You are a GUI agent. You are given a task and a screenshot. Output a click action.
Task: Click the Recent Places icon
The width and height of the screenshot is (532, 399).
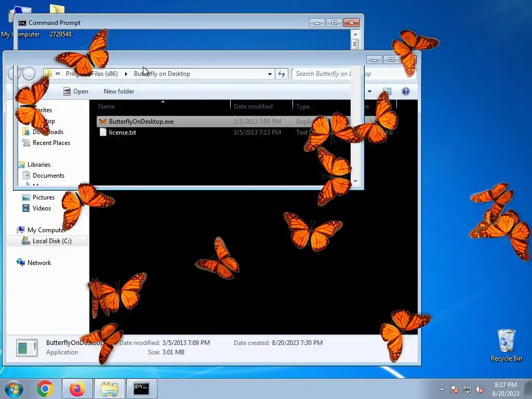pos(26,143)
